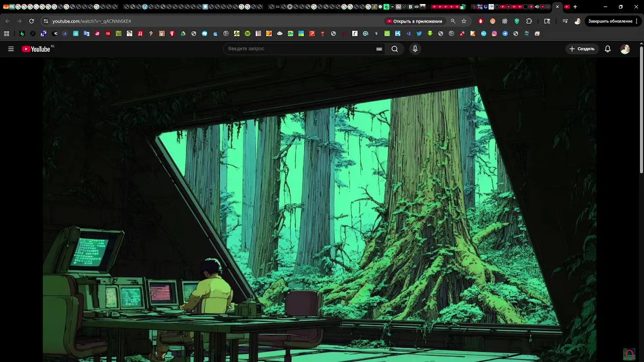Click the YouTube search magnifier button
Image resolution: width=644 pixels, height=362 pixels.
point(394,49)
